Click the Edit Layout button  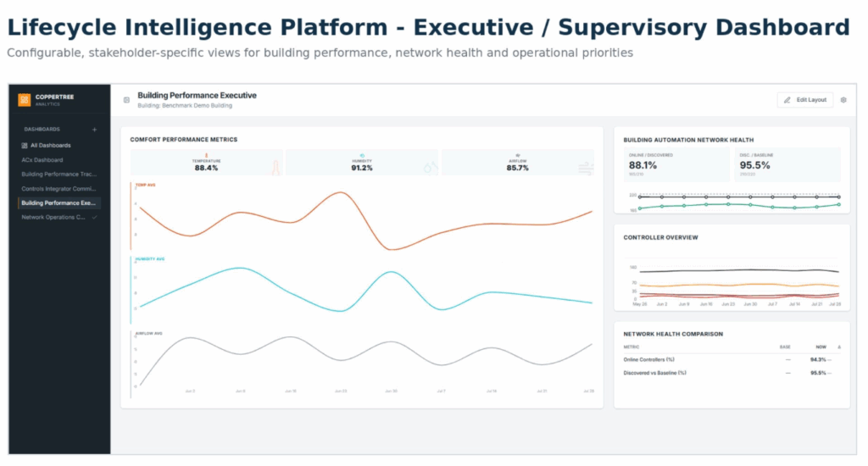coord(805,100)
